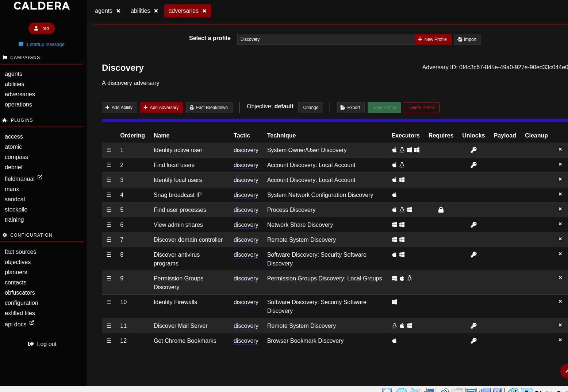Screen dimensions: 568x392
Task: Remove Find local users ability with X
Action: pyautogui.click(x=560, y=164)
